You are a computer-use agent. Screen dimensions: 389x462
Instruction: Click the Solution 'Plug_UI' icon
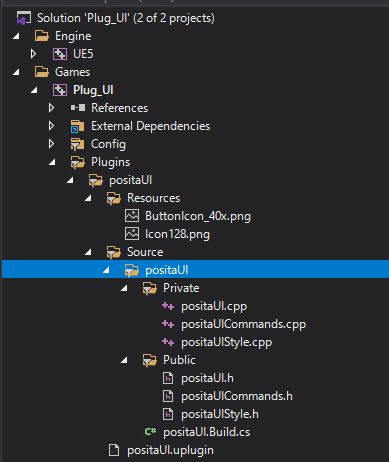[x=24, y=18]
